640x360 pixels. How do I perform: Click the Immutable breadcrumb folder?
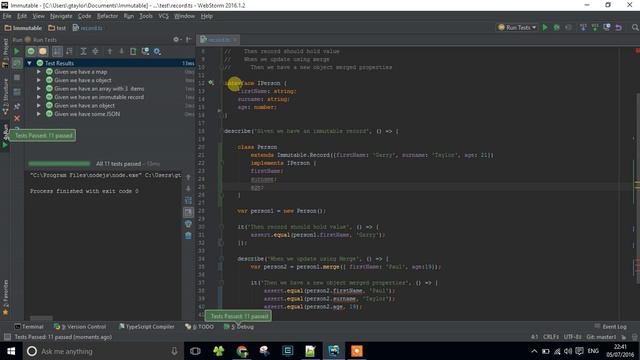coord(23,28)
